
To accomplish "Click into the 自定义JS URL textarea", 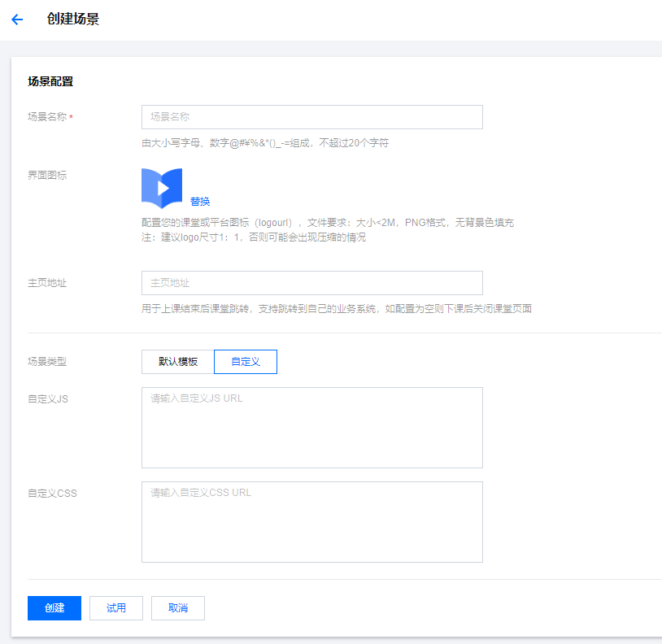I will point(311,428).
